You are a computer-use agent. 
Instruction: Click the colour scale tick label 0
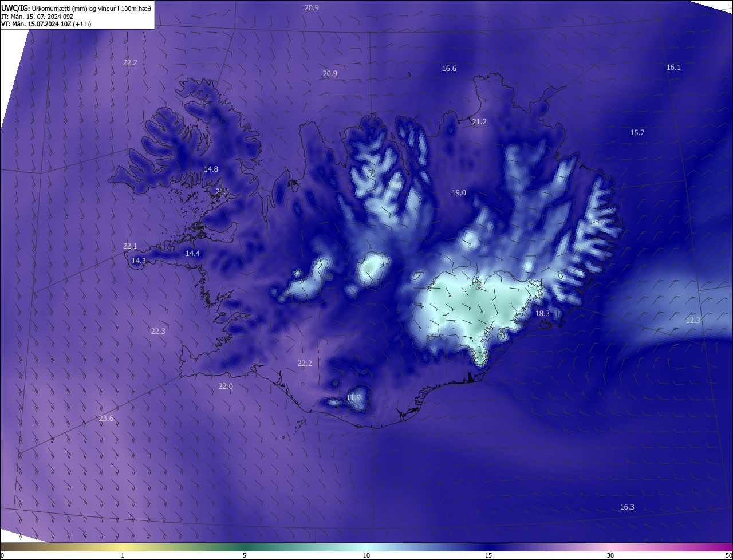pyautogui.click(x=2, y=555)
